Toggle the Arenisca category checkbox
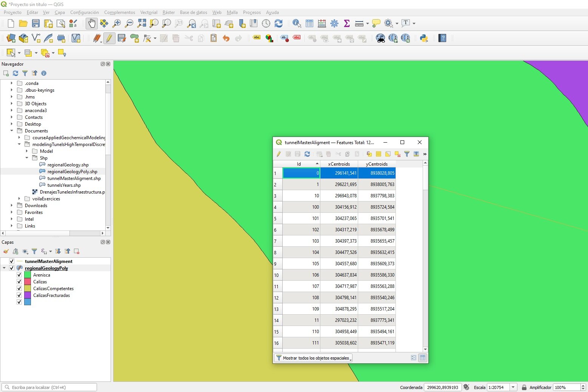This screenshot has width=588, height=392. [19, 275]
